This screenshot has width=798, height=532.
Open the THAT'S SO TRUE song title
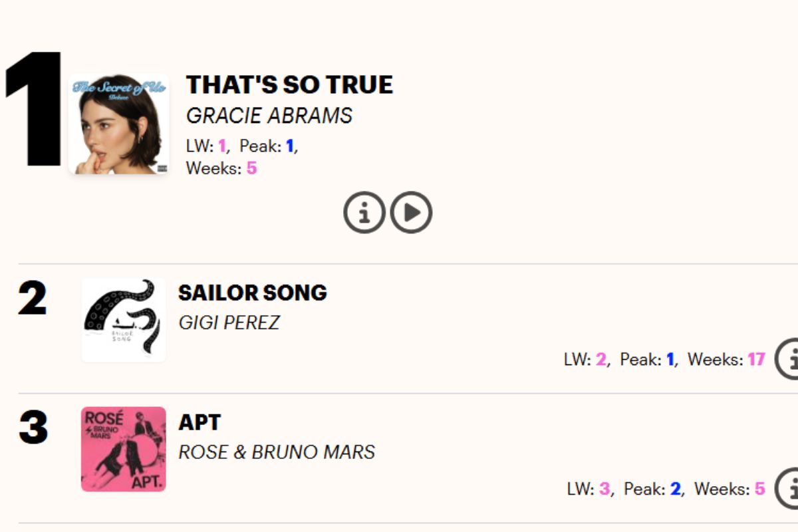289,84
